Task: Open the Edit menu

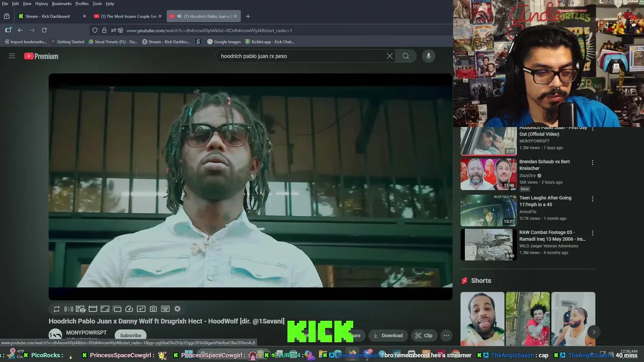Action: [16, 4]
